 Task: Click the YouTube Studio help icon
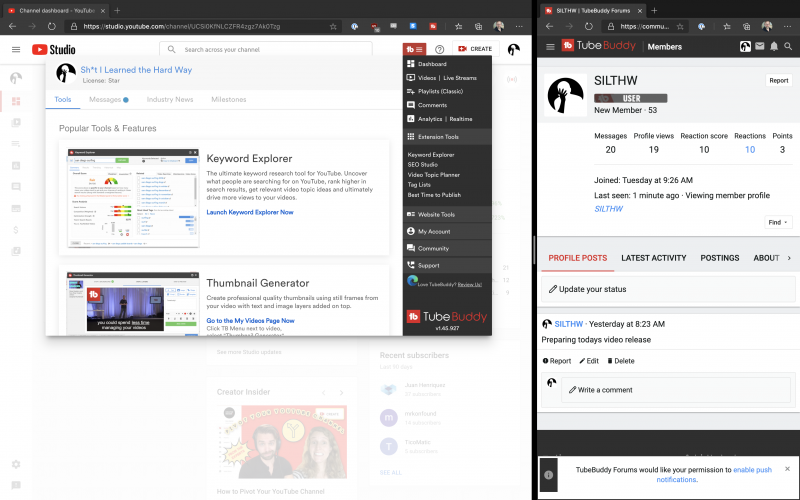pos(439,49)
